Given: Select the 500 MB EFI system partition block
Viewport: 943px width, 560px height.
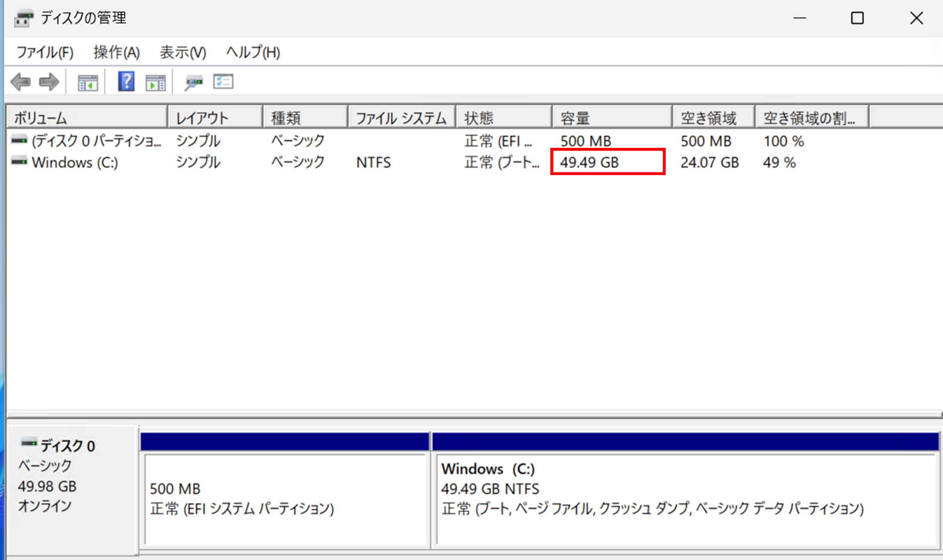Looking at the screenshot, I should click(x=286, y=499).
